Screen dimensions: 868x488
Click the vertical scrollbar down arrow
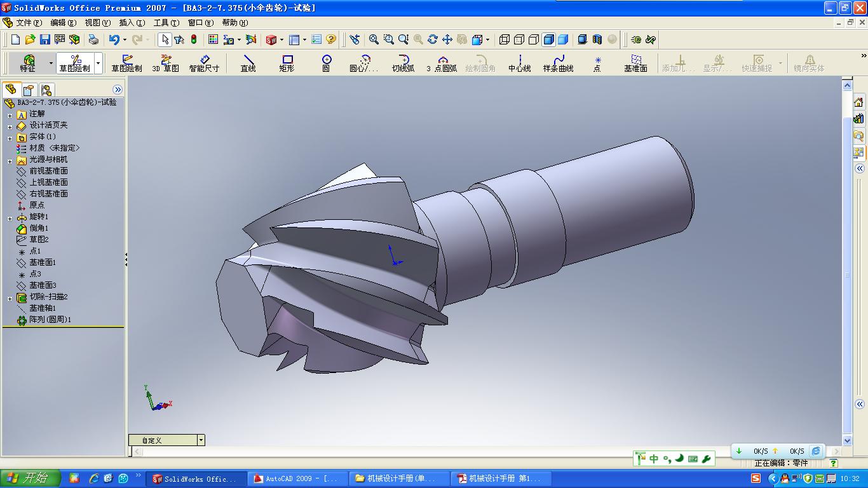point(847,440)
